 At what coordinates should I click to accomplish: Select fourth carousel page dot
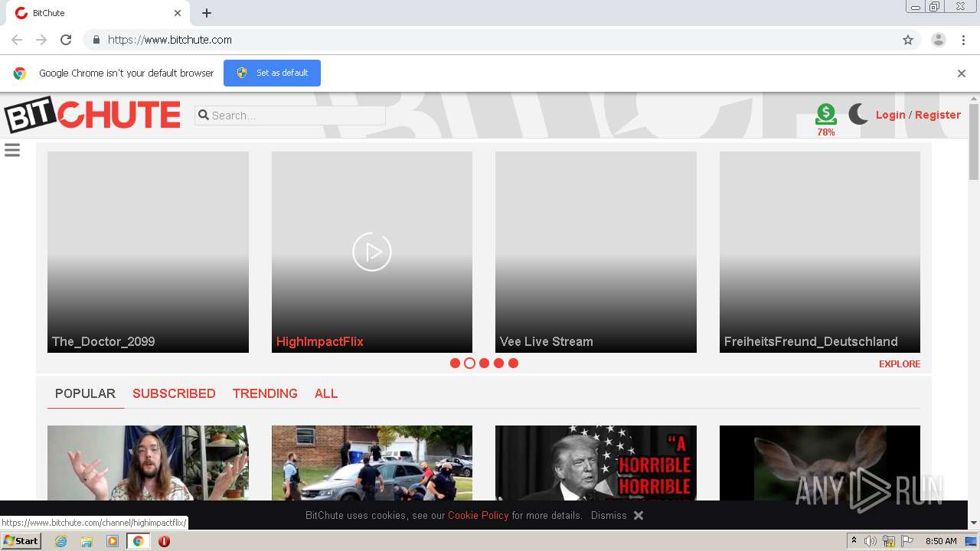point(498,363)
